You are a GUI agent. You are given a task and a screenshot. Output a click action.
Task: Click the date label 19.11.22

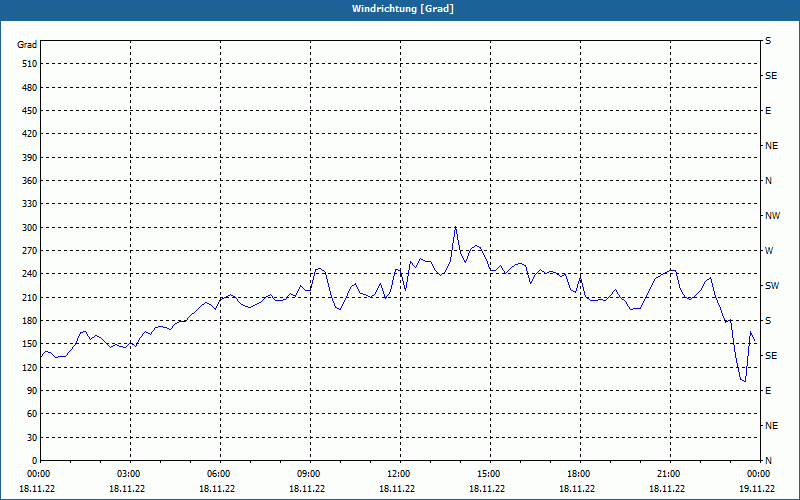coord(757,489)
